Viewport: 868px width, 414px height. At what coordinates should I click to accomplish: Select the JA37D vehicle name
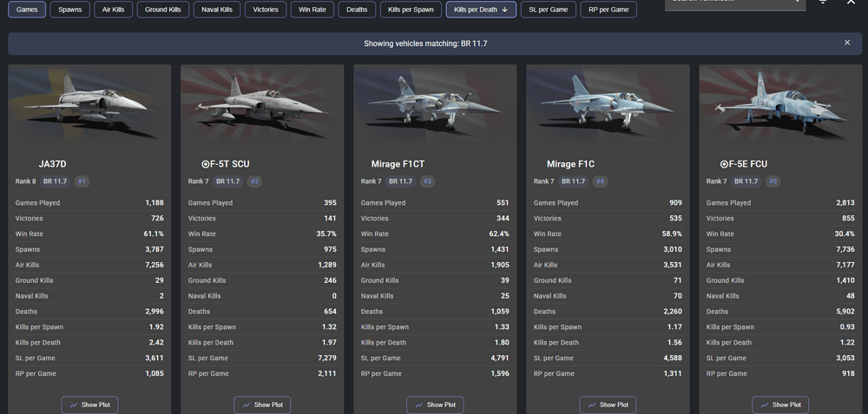53,164
